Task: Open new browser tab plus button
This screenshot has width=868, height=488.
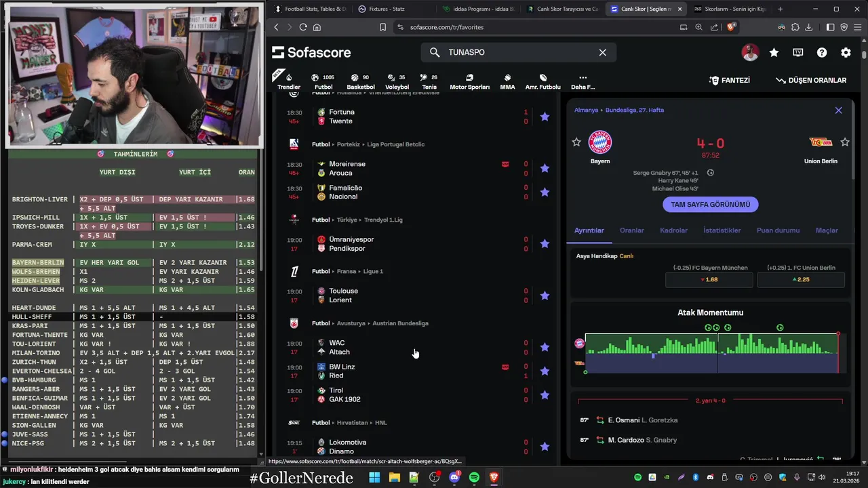Action: click(780, 9)
